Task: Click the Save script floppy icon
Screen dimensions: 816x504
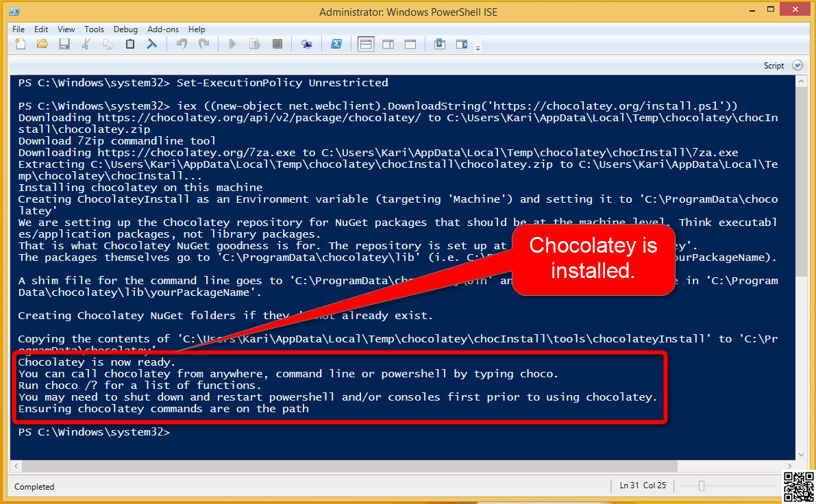Action: (x=64, y=45)
